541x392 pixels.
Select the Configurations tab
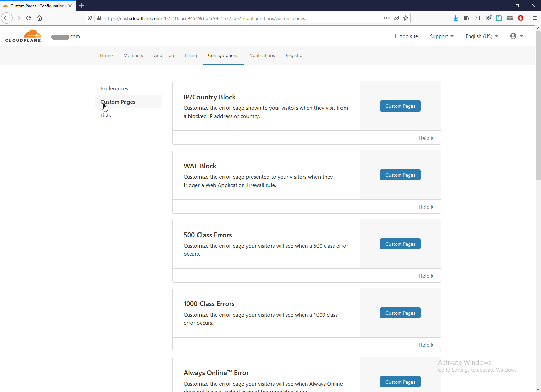point(223,55)
